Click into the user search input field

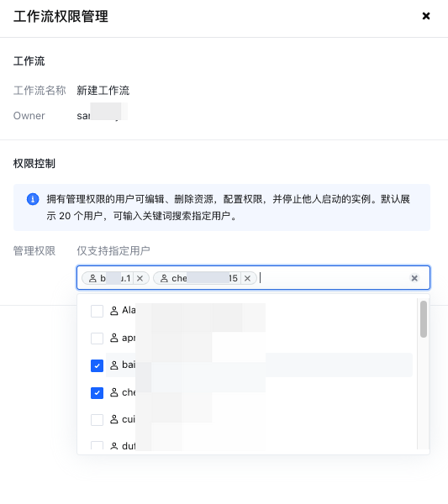pyautogui.click(x=333, y=278)
